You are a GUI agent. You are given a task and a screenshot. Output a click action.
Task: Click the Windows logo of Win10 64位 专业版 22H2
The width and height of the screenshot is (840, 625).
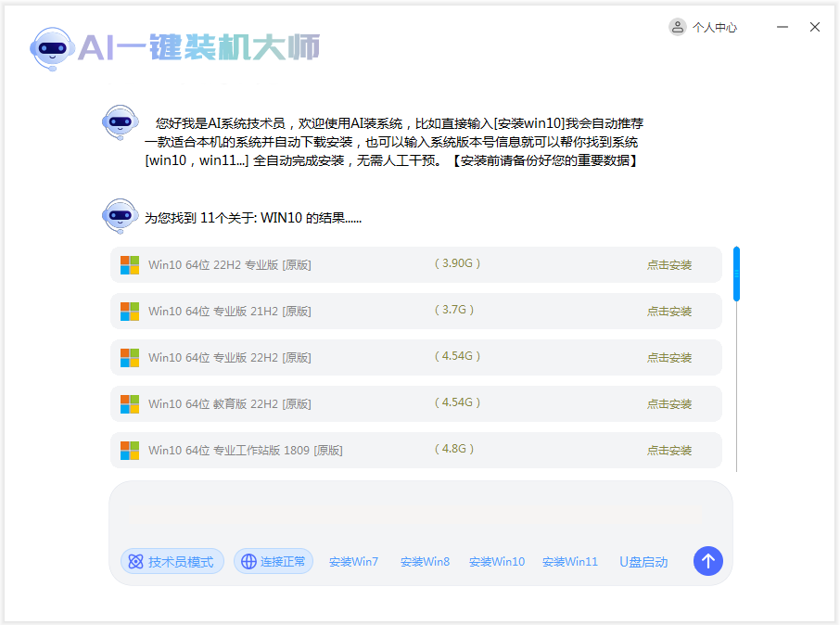coord(130,358)
